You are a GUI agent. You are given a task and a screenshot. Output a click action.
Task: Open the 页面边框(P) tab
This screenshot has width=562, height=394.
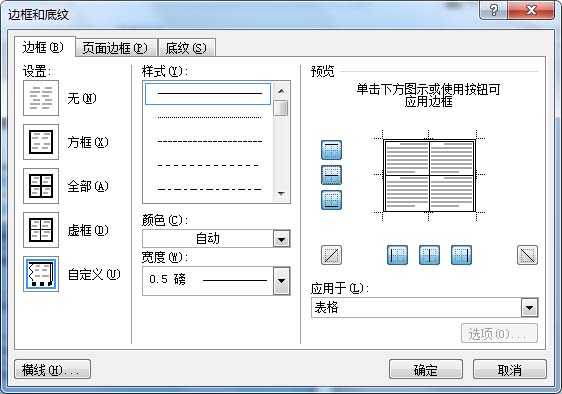coord(116,48)
